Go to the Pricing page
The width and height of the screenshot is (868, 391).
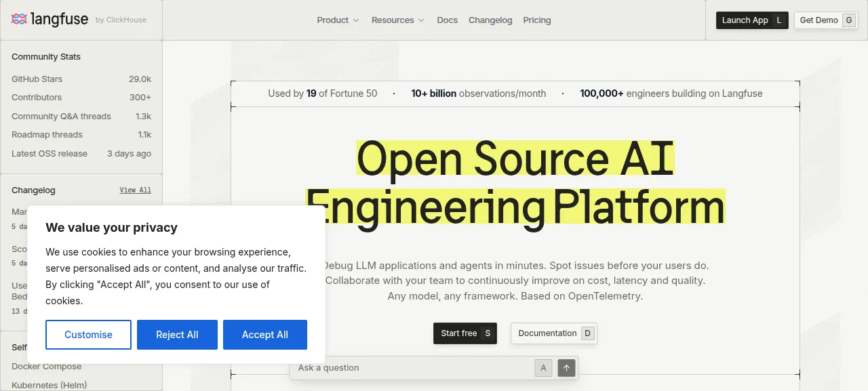537,20
